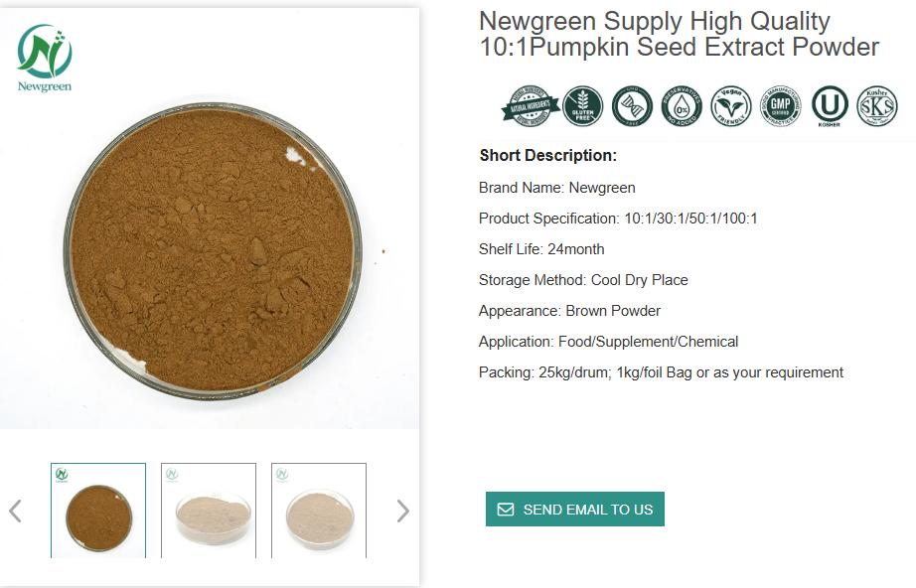Click the U Kosher badge
The width and height of the screenshot is (916, 588).
click(x=831, y=106)
